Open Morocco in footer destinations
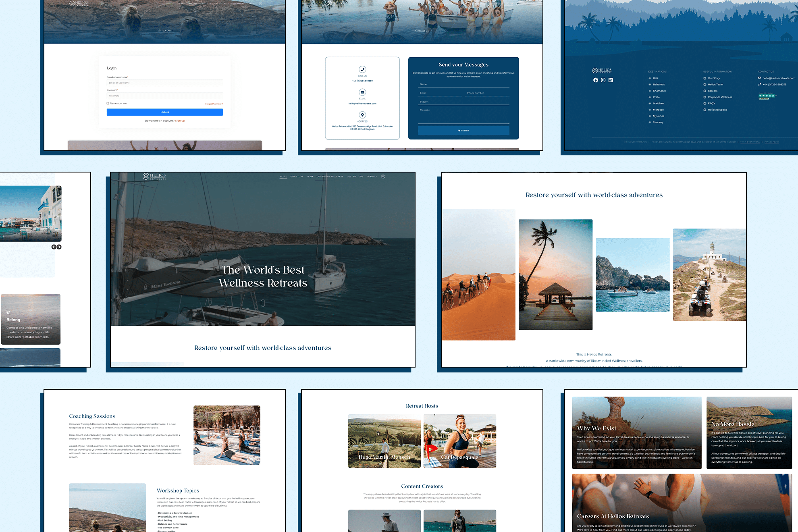The width and height of the screenshot is (798, 532). click(658, 110)
